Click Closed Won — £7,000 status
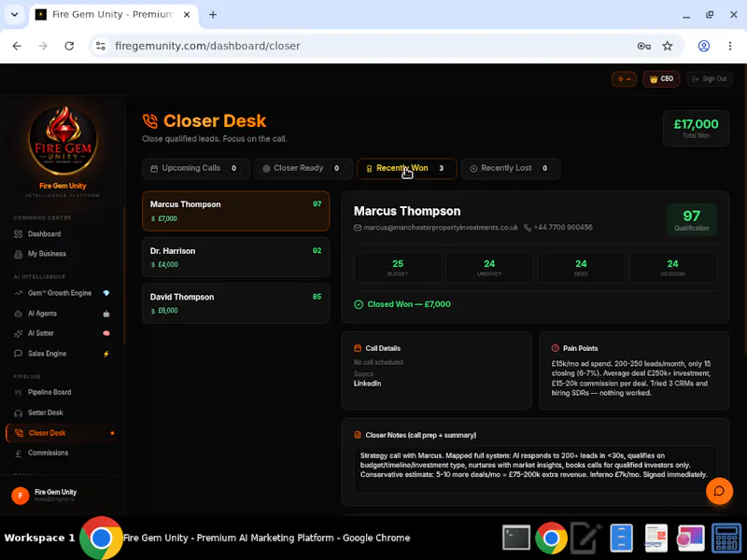Screen dimensions: 747x560 click(x=402, y=304)
